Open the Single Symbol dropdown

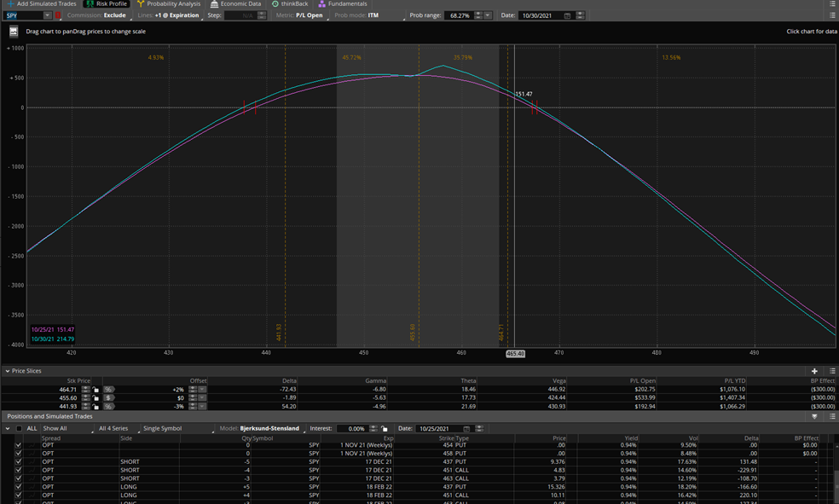164,429
